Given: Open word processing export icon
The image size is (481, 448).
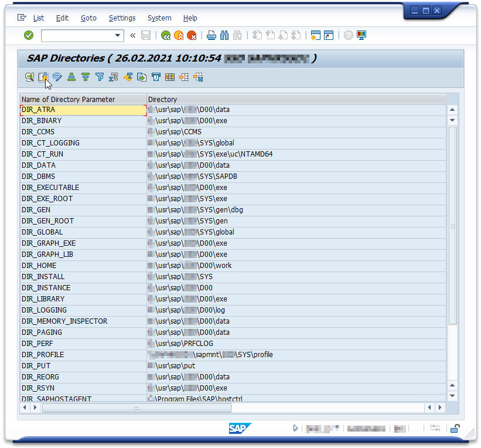Looking at the screenshot, I should [x=128, y=77].
